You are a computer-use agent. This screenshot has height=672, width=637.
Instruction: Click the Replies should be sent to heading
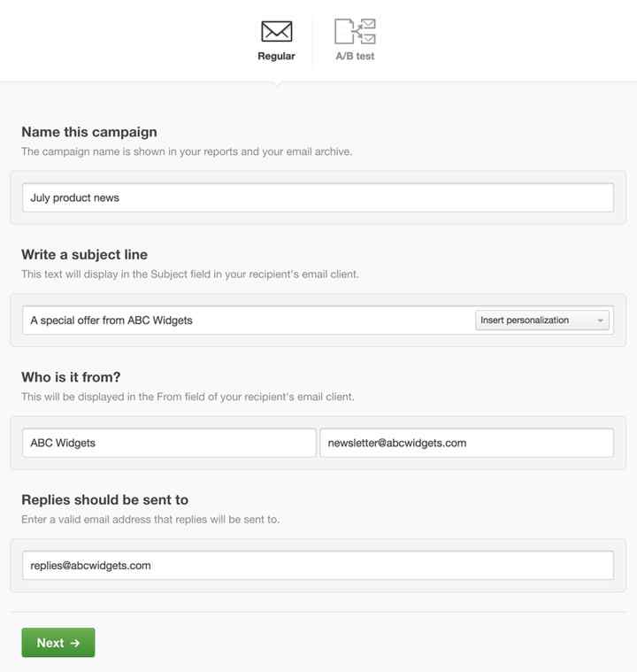tap(105, 499)
